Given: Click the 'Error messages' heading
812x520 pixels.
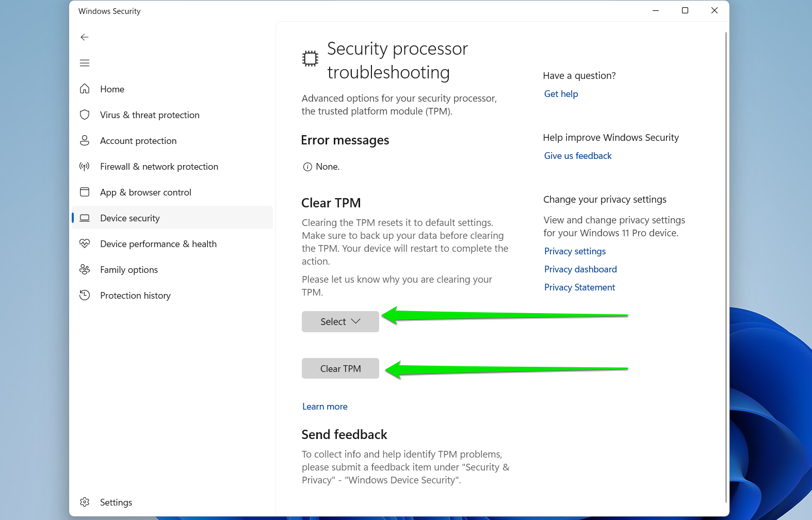Looking at the screenshot, I should (345, 140).
